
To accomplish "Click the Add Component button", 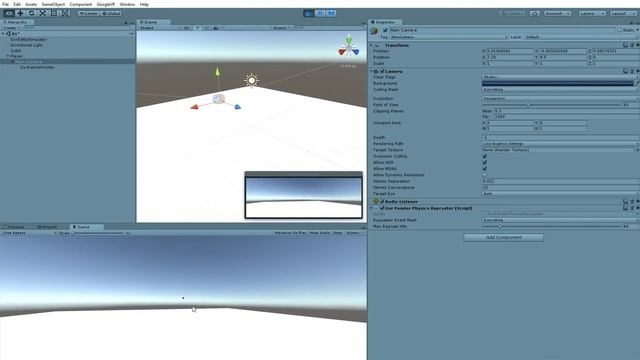I will (x=504, y=237).
